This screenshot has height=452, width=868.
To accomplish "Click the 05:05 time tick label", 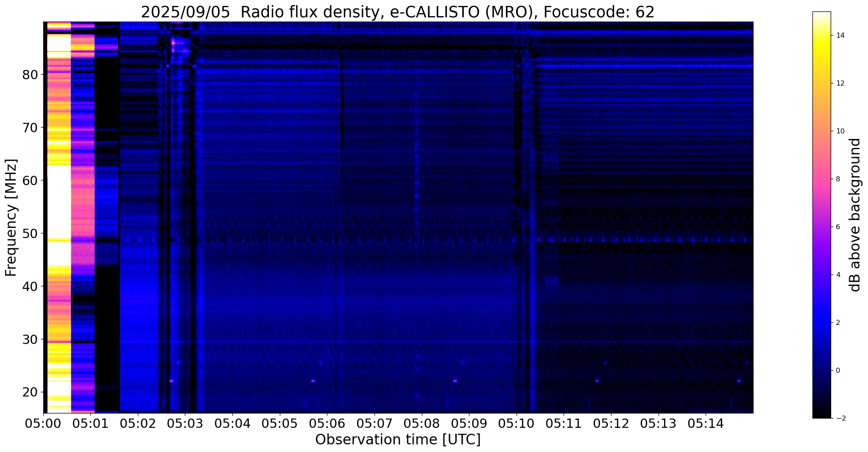I will (x=279, y=424).
